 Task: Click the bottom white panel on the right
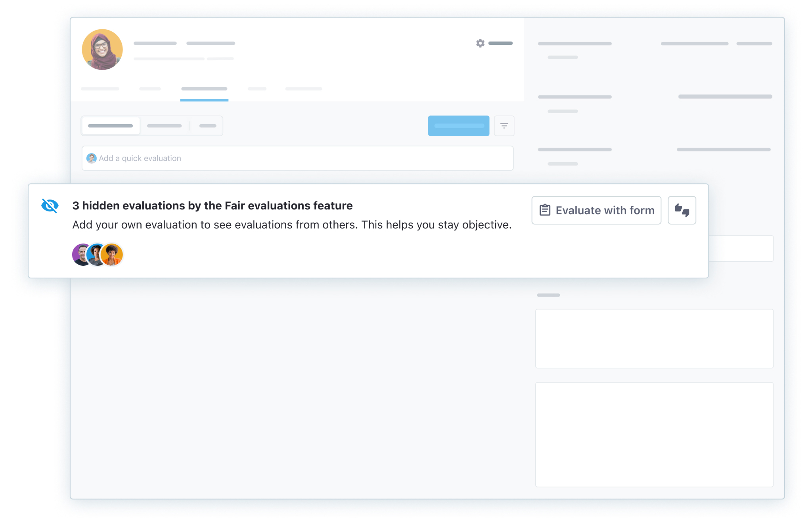click(x=655, y=434)
